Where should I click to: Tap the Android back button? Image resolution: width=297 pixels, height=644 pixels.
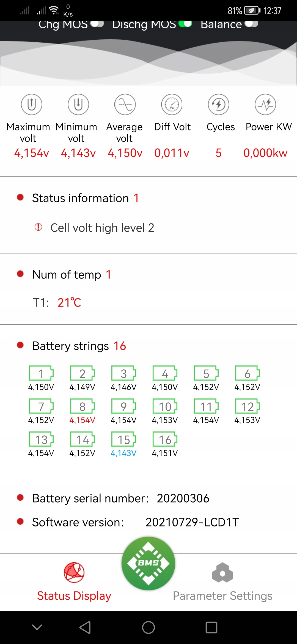85,627
